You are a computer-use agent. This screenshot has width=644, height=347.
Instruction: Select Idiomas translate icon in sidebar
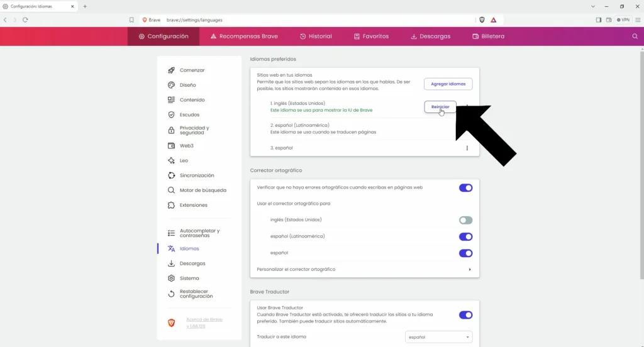pos(171,248)
